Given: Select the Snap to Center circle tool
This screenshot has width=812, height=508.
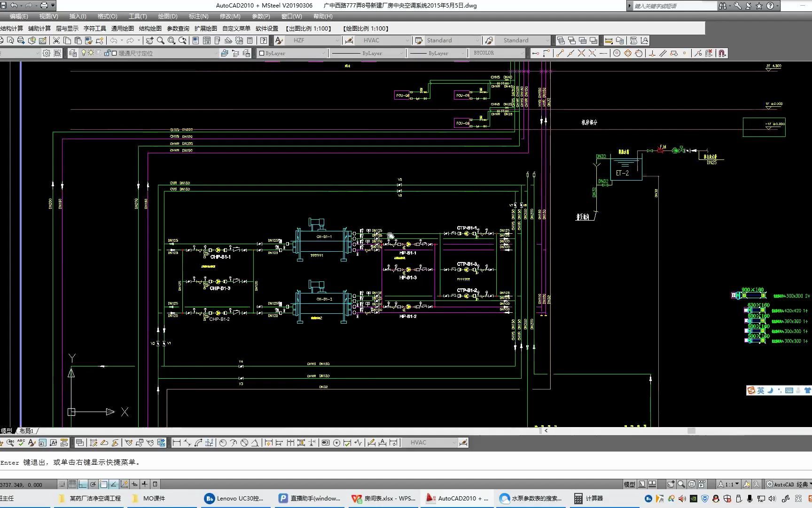Looking at the screenshot, I should (617, 53).
